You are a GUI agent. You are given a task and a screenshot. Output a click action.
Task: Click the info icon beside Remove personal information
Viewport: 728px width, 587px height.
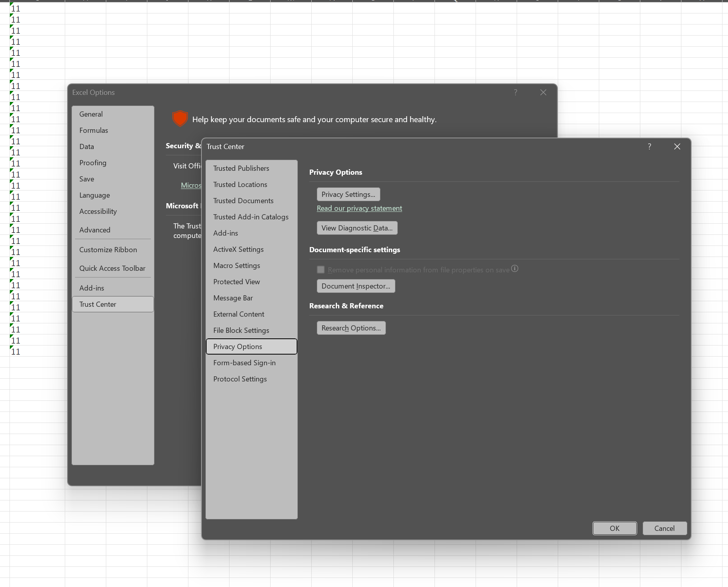pos(515,269)
